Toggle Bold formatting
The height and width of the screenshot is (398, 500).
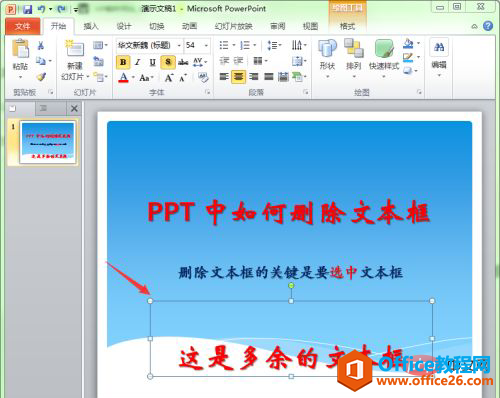click(x=123, y=62)
